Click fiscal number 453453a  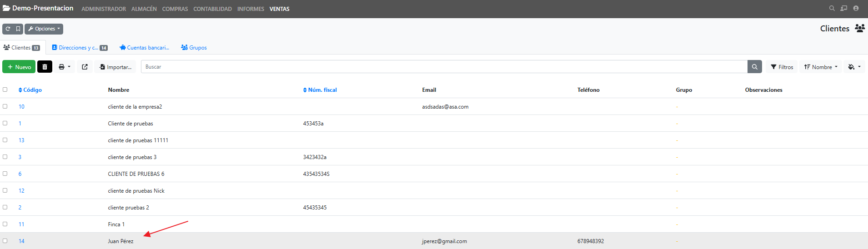tap(313, 124)
